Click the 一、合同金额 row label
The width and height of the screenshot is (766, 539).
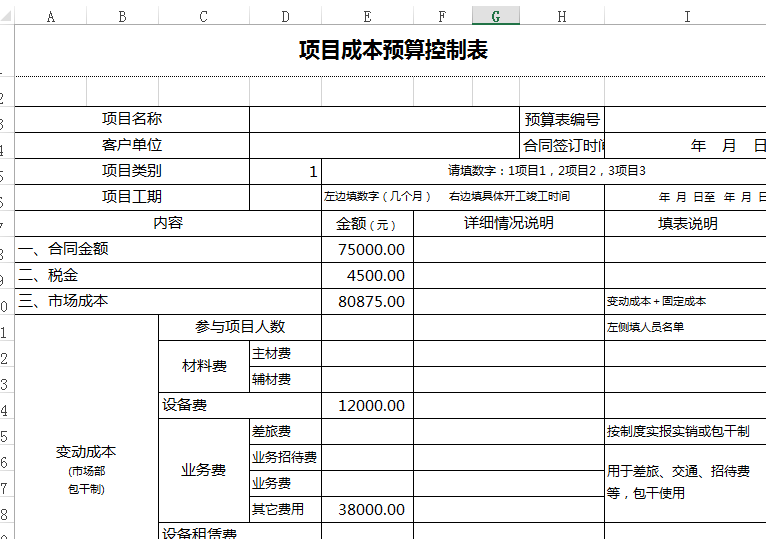click(168, 249)
